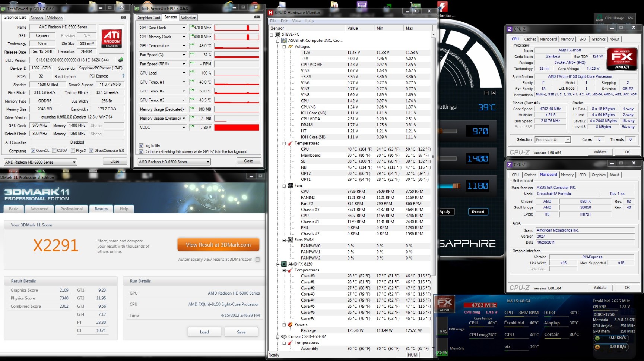Toggle the PhysX checkbox
Screen dimensions: 644x361
click(x=73, y=151)
